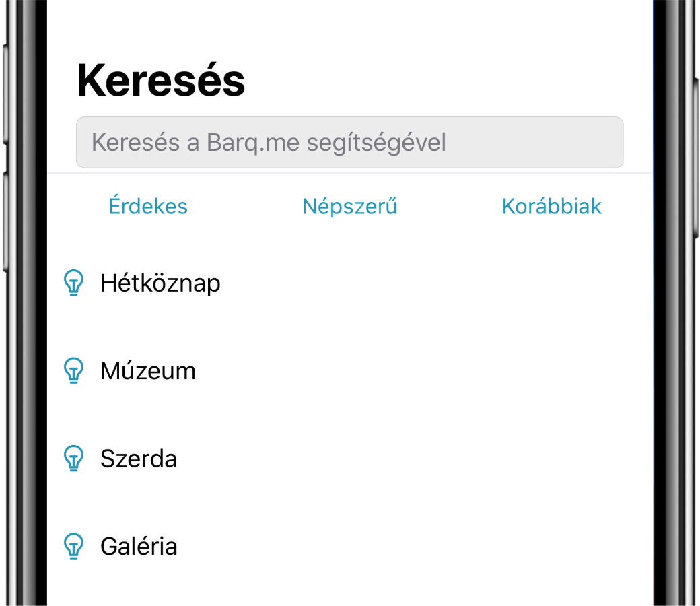Focus the Barq.me search field

pos(350,143)
